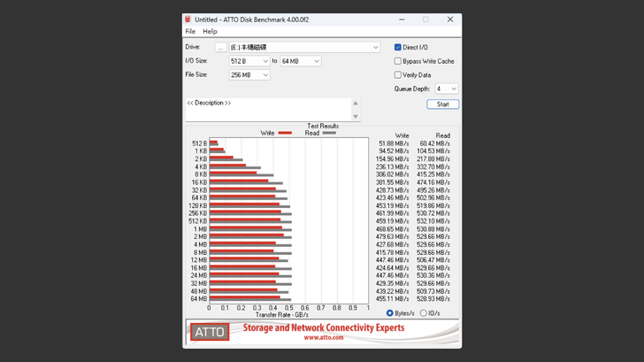Close the ATTO Disk Benchmark window
The width and height of the screenshot is (644, 362).
click(x=449, y=19)
